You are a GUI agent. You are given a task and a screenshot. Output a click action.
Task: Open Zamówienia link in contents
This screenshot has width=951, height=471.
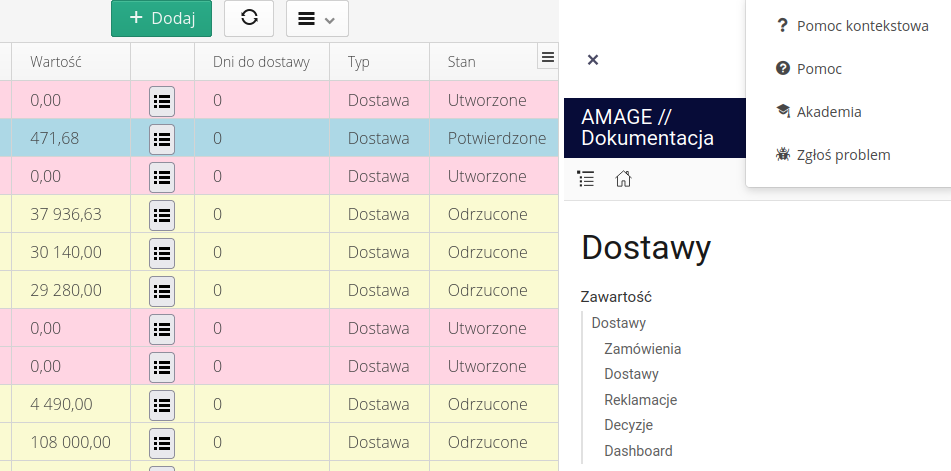642,349
